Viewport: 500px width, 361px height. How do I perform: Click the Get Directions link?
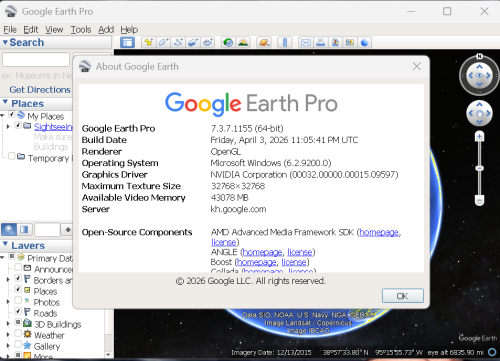point(40,90)
